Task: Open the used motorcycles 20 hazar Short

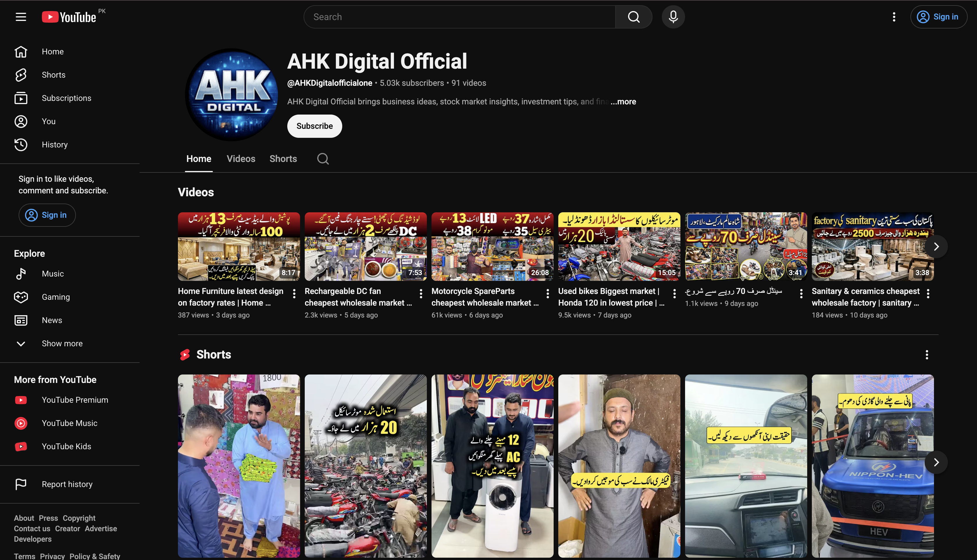Action: click(x=366, y=466)
